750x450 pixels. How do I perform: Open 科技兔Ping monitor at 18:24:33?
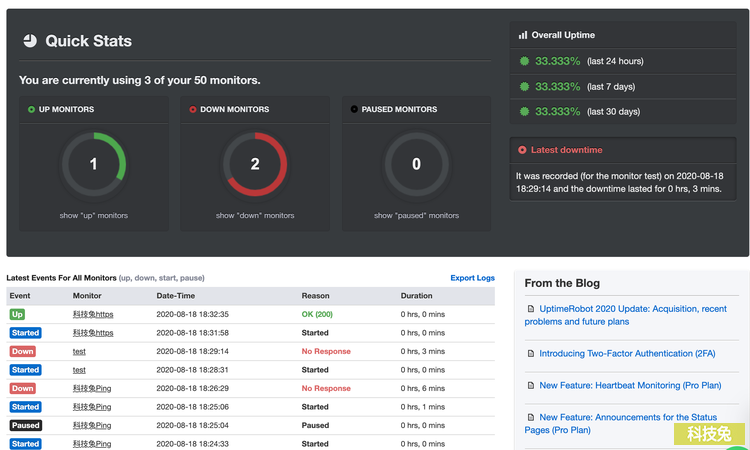[92, 444]
